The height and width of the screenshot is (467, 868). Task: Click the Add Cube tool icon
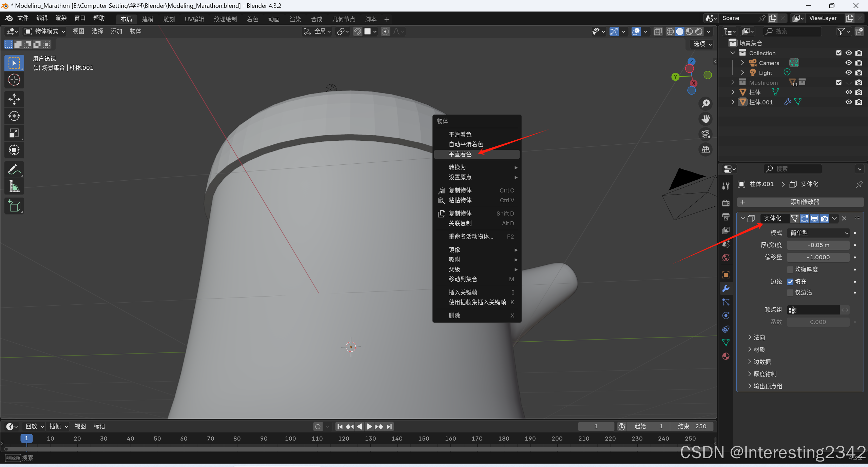click(14, 206)
